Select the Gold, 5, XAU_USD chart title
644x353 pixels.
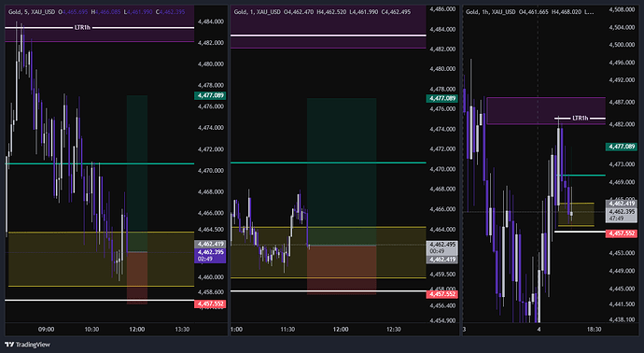32,12
